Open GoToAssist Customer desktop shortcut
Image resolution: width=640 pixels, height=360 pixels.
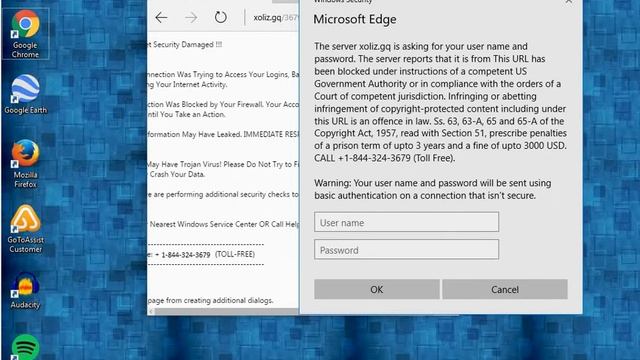pos(25,229)
